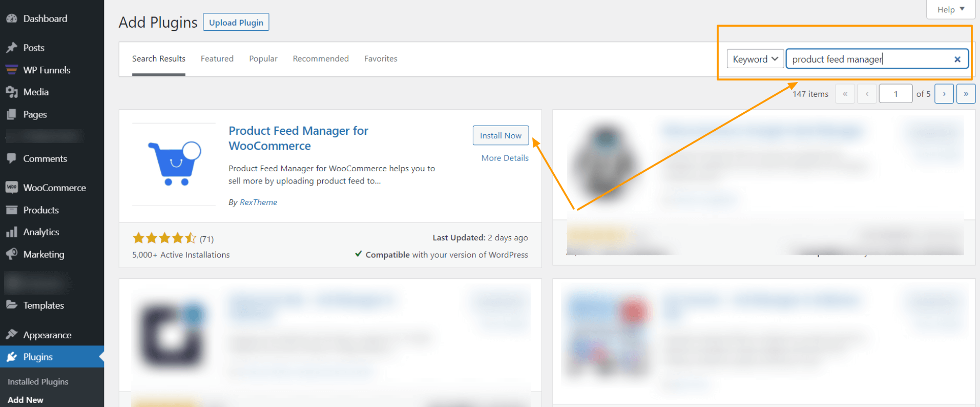Open the Media library icon
This screenshot has width=980, height=407.
point(11,92)
